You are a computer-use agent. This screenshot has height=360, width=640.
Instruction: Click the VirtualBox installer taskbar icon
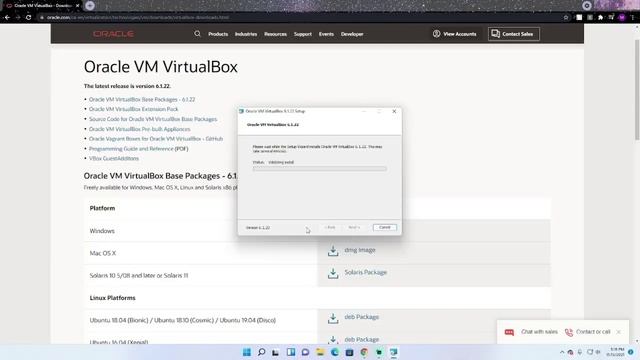coord(393,352)
